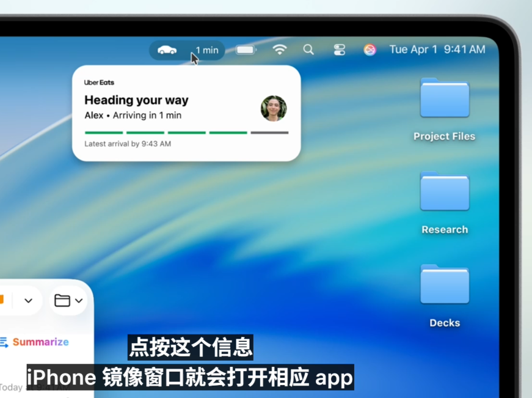Image resolution: width=532 pixels, height=398 pixels.
Task: Click the Summarize button
Action: (34, 342)
